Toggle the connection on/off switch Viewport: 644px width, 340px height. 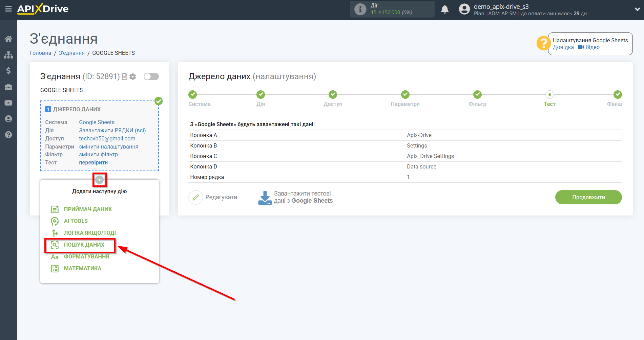[x=151, y=76]
